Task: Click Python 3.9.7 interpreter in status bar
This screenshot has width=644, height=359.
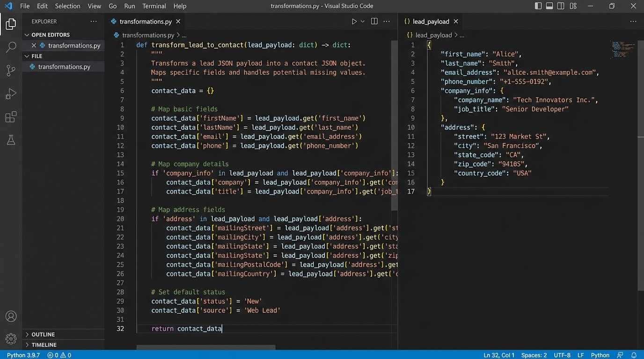Action: [23, 355]
